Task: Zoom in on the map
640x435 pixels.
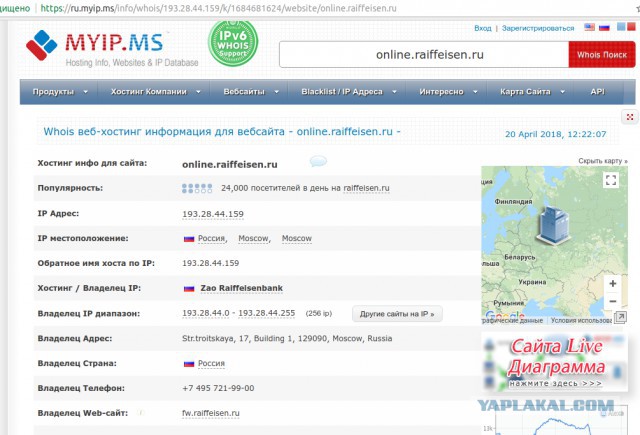Action: point(612,284)
